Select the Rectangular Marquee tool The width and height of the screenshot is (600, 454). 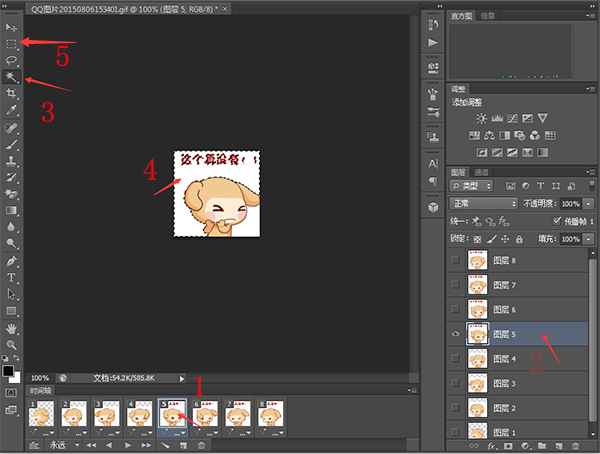(x=11, y=44)
